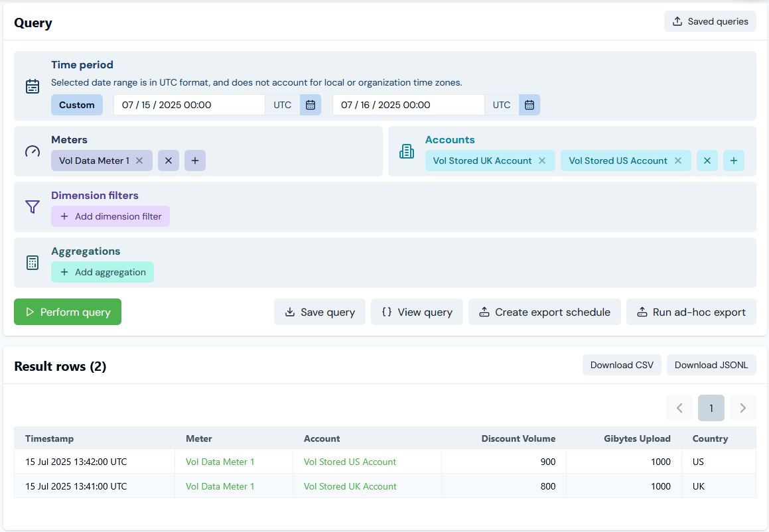
Task: Remove the Vol Data Meter 1 chip
Action: click(x=139, y=161)
